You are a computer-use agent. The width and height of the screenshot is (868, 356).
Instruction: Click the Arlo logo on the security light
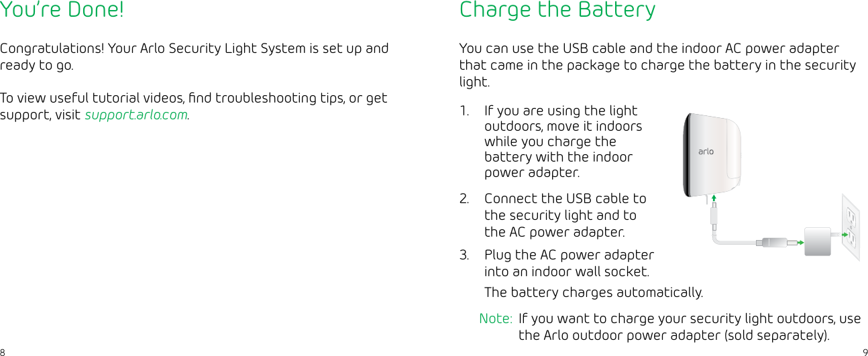point(706,152)
